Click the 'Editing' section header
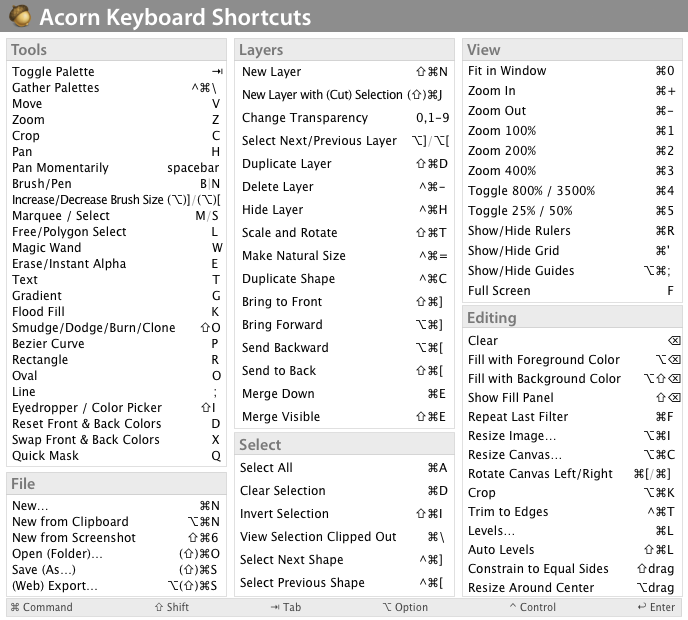688x620 pixels. pyautogui.click(x=572, y=317)
